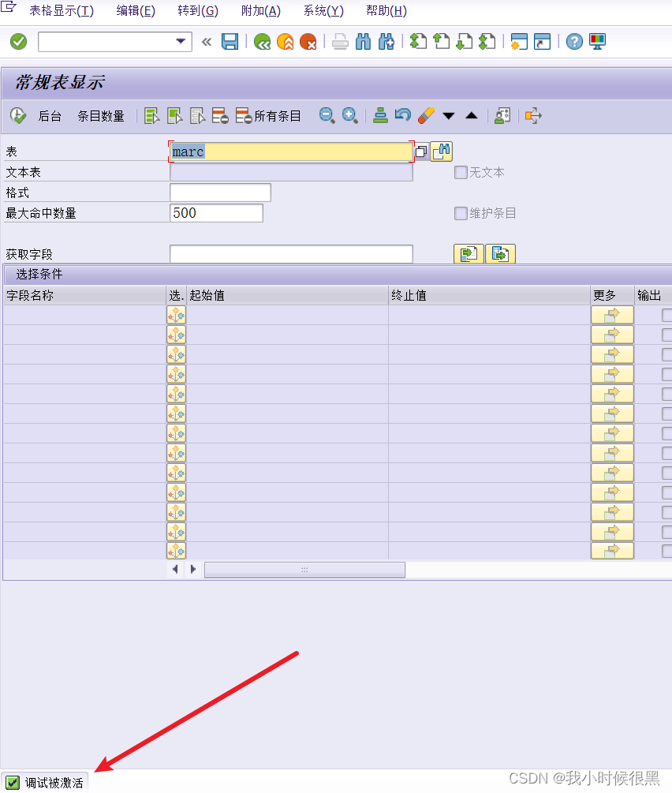Click the 终止值 column header
The image size is (672, 793).
(490, 295)
